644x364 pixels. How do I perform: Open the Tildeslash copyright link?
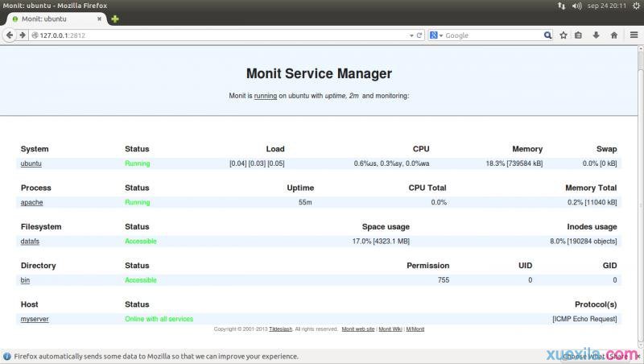[x=280, y=329]
